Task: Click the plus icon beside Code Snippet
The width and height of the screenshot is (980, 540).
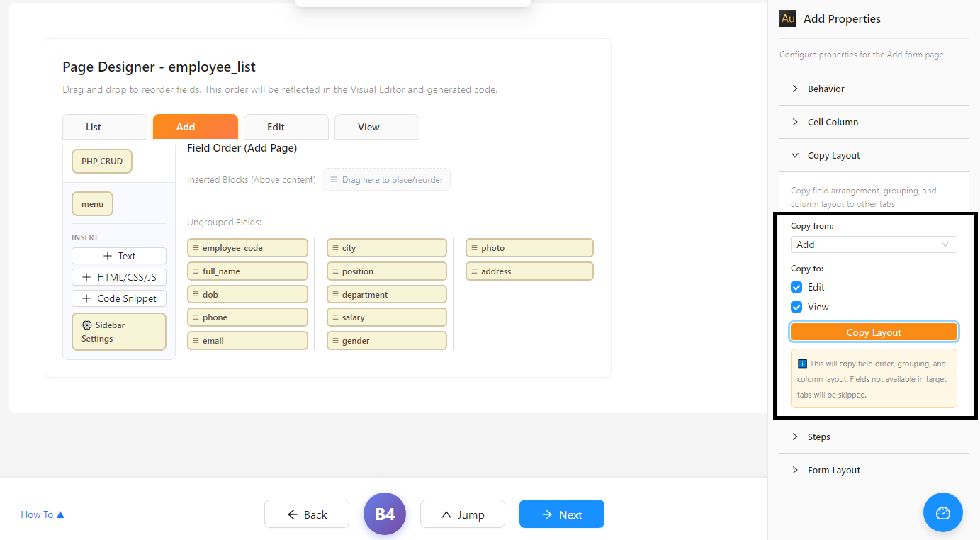Action: click(x=87, y=298)
